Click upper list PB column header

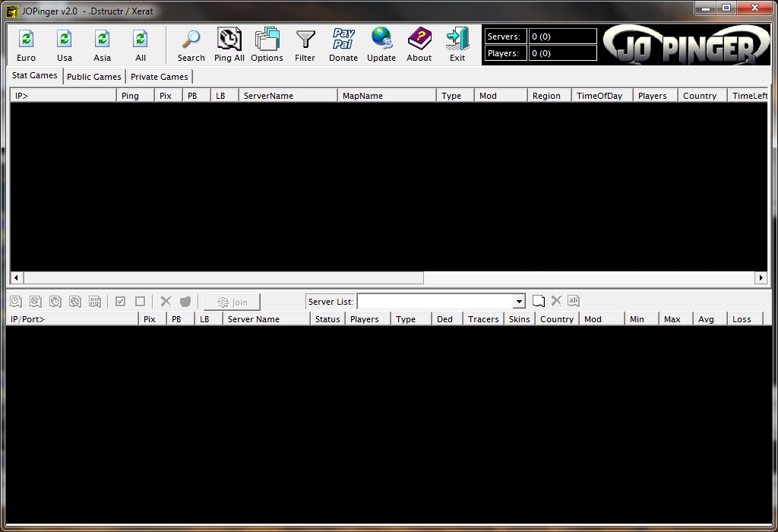pos(197,96)
